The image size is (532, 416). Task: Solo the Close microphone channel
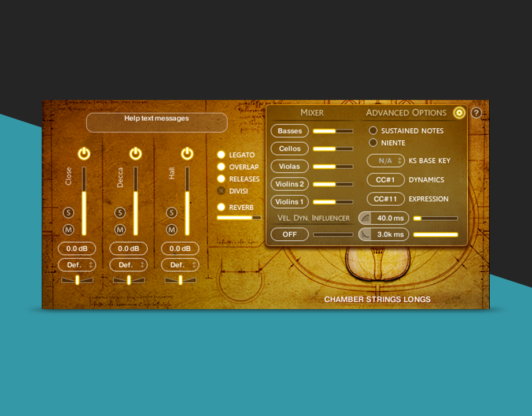point(68,213)
